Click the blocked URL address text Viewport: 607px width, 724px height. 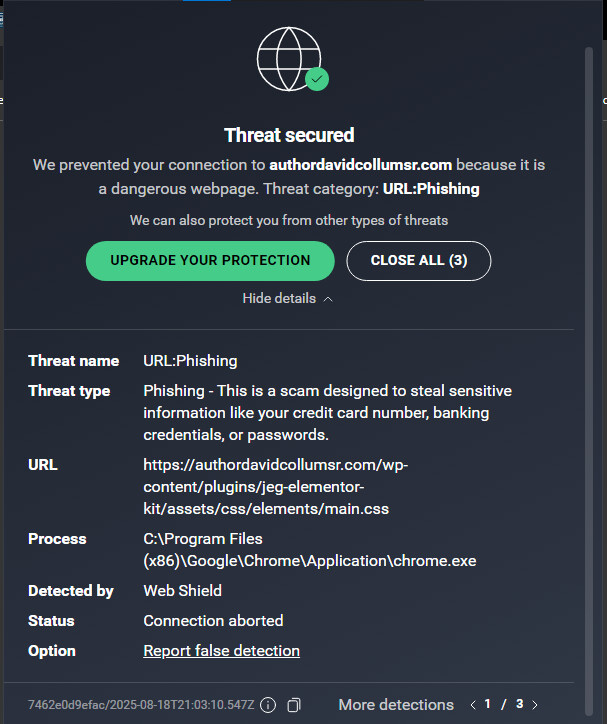pyautogui.click(x=275, y=487)
